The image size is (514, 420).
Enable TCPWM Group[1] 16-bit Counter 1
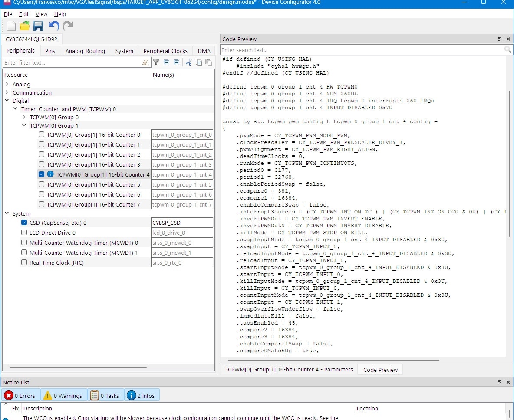tap(41, 144)
